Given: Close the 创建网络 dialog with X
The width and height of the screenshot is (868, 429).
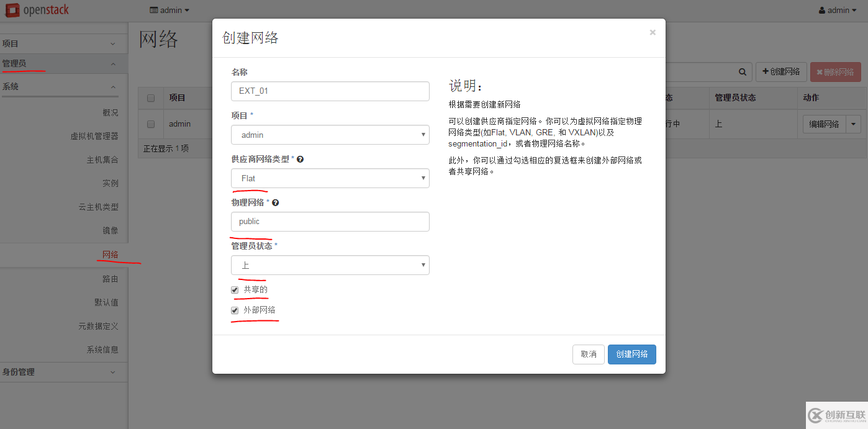Looking at the screenshot, I should pos(653,32).
